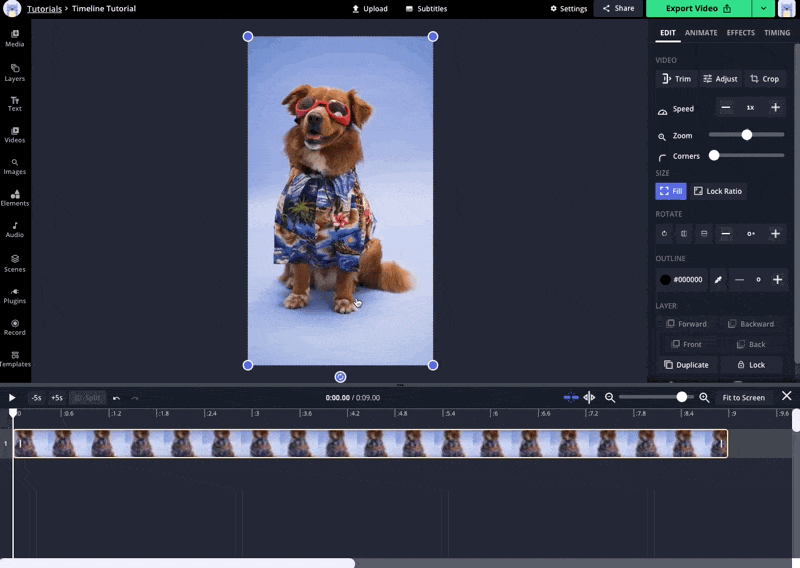
Task: Click the outline eyedropper color picker
Action: point(718,280)
